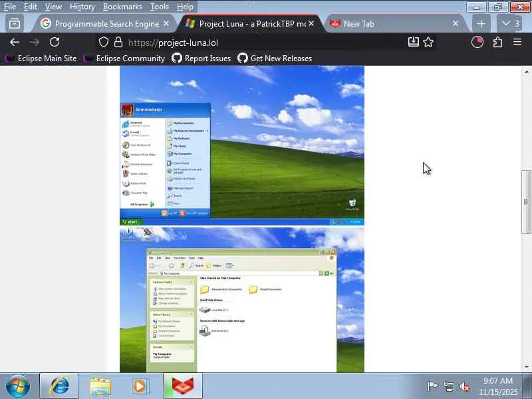Image resolution: width=532 pixels, height=399 pixels.
Task: Open Internet Explorer from taskbar
Action: [x=59, y=386]
